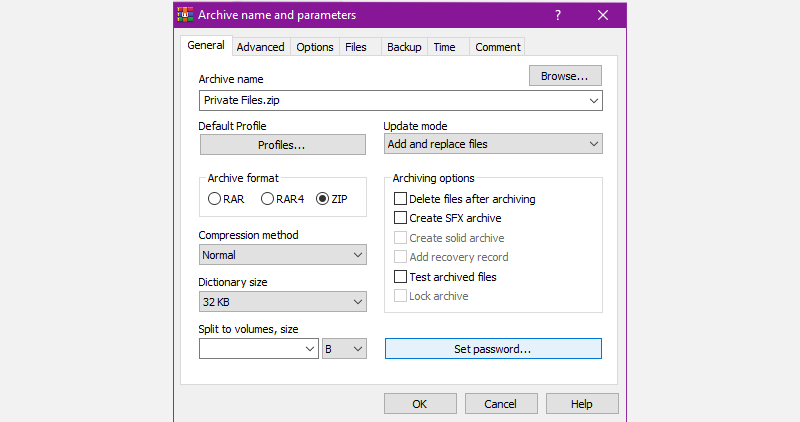800x422 pixels.
Task: Expand the Compression method dropdown
Action: click(x=283, y=255)
